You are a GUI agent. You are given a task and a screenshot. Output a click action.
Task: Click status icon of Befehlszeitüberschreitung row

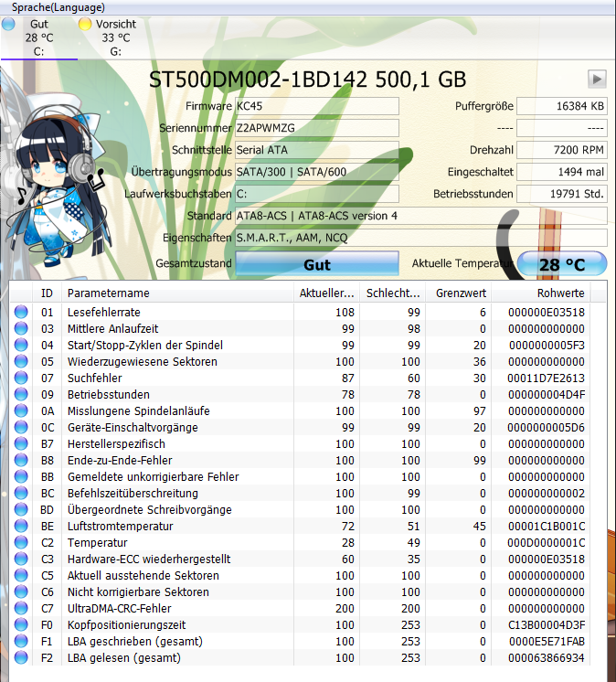click(21, 493)
